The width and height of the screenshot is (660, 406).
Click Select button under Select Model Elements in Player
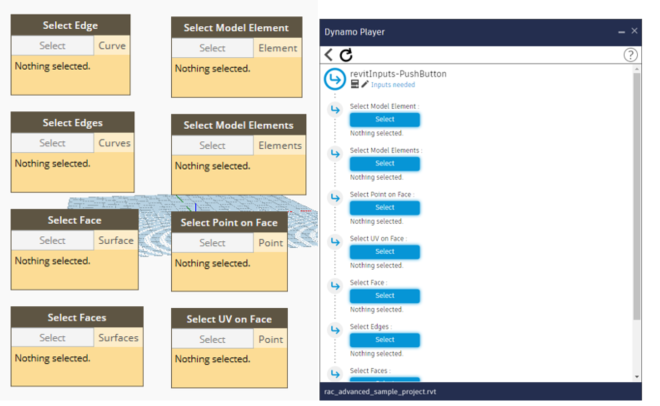point(385,164)
